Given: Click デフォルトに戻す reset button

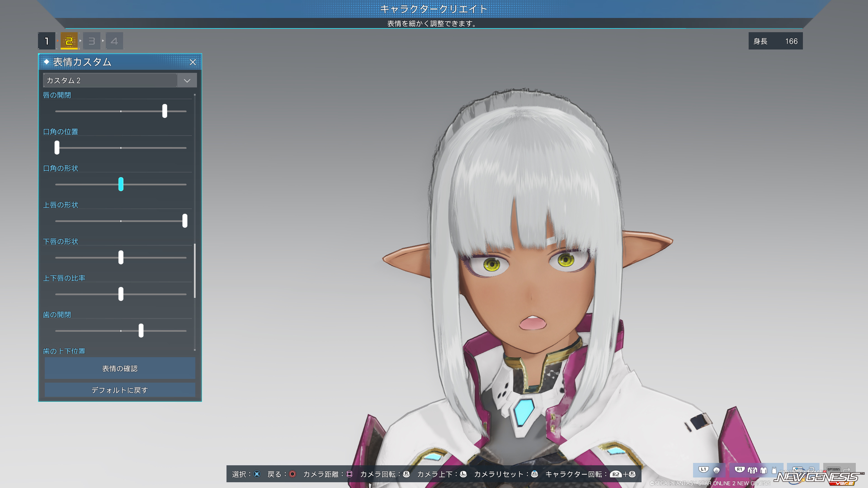Looking at the screenshot, I should pos(120,390).
